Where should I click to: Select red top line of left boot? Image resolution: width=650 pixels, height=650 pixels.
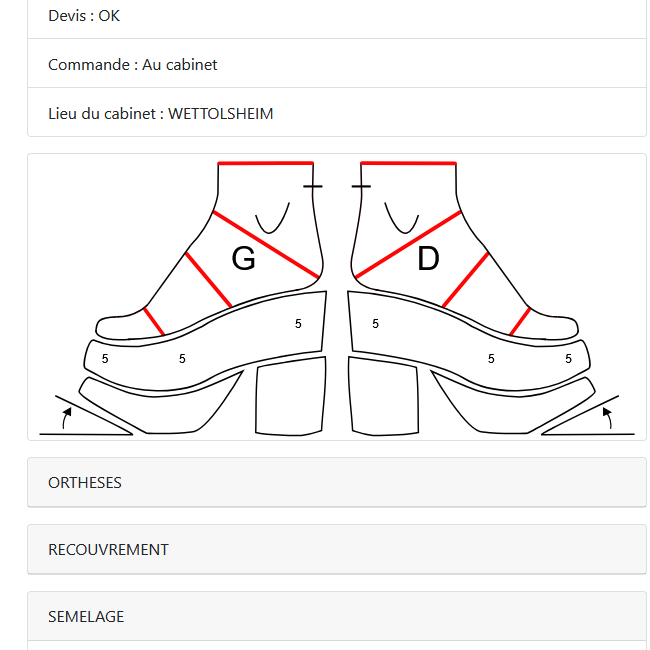(x=265, y=163)
